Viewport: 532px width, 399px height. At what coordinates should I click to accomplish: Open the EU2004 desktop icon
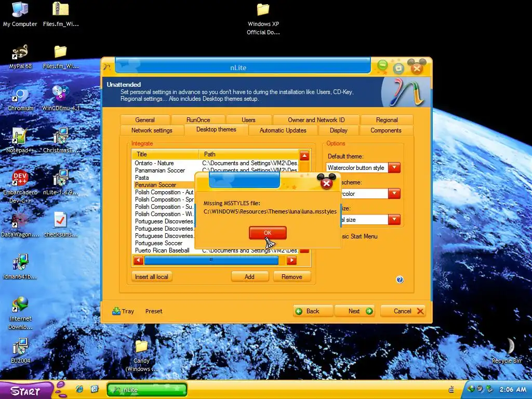20,351
